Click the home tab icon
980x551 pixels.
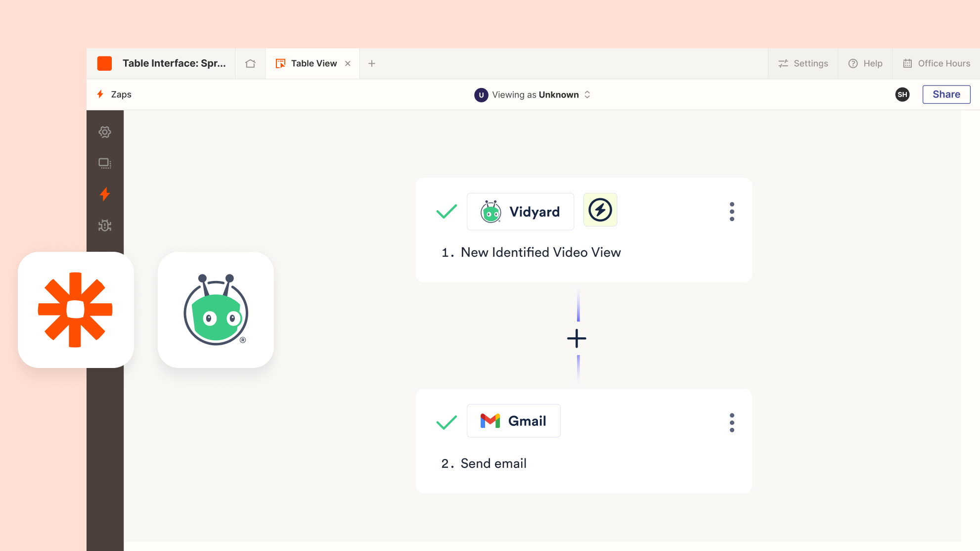[x=250, y=63]
